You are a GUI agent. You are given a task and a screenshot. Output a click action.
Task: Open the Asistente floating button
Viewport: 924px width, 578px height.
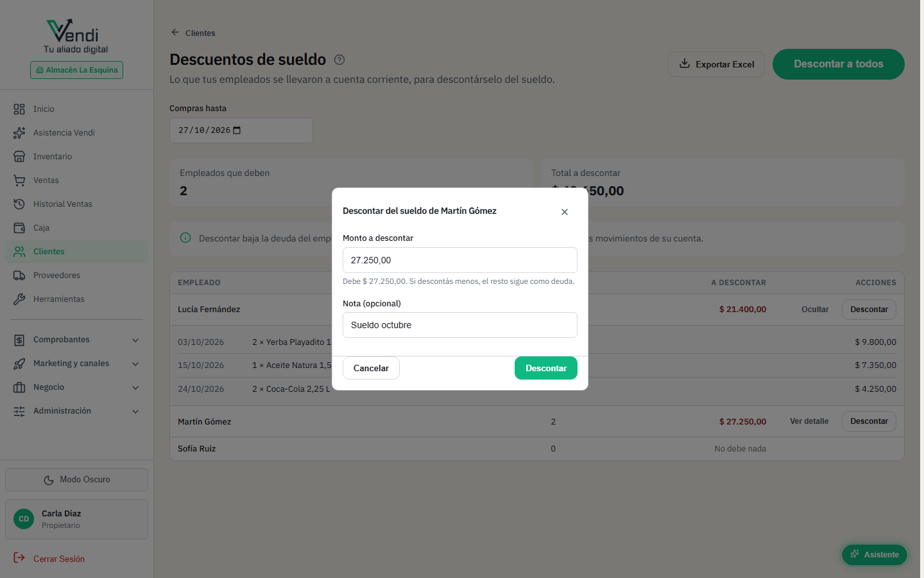coord(875,555)
